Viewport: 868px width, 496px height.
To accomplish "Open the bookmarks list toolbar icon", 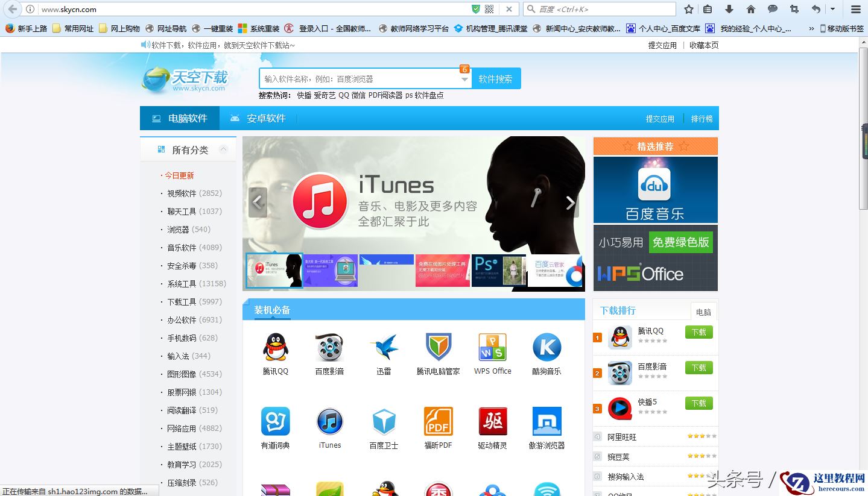I will pyautogui.click(x=708, y=9).
